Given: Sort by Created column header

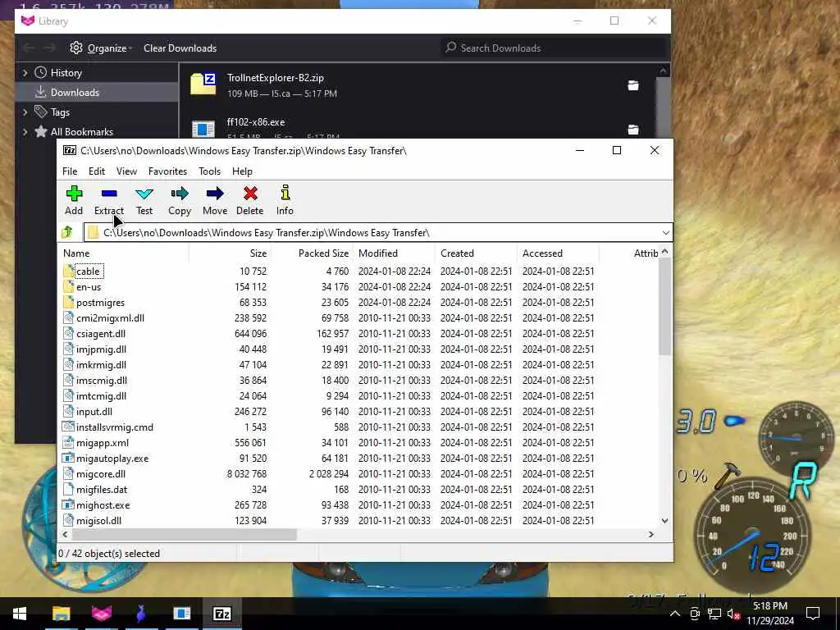Looking at the screenshot, I should [476, 253].
